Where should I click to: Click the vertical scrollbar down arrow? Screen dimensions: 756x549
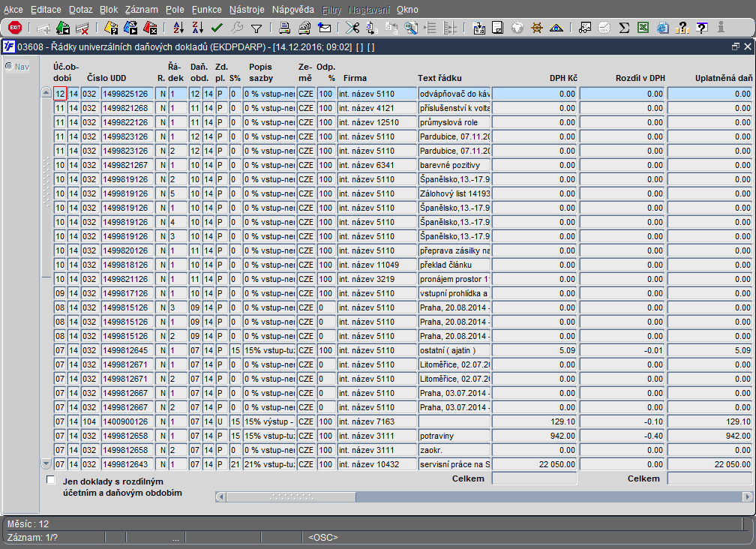click(x=46, y=463)
